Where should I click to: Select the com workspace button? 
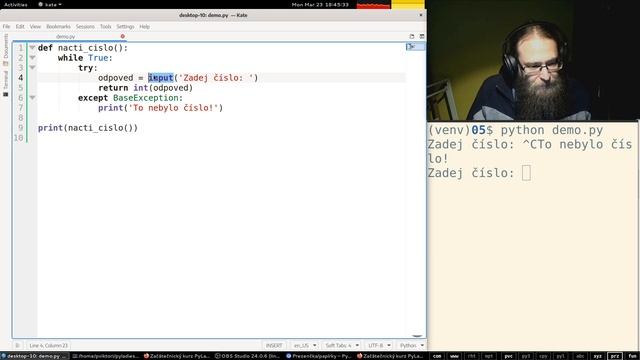click(437, 356)
